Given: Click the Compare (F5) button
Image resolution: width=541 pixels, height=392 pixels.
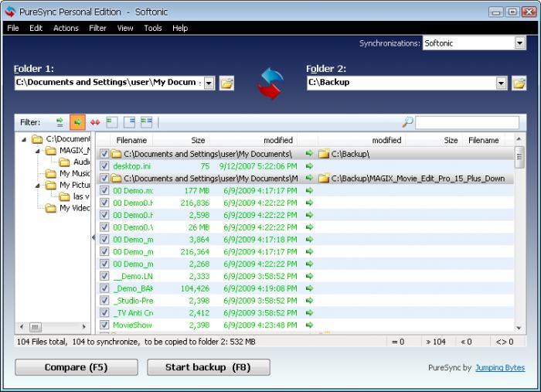Looking at the screenshot, I should click(x=77, y=367).
